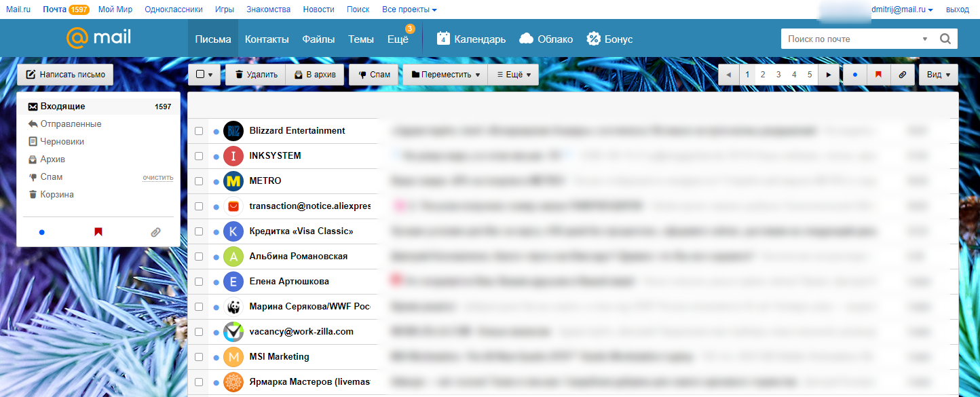Click Blizzard Entertainment sender avatar

pyautogui.click(x=233, y=131)
